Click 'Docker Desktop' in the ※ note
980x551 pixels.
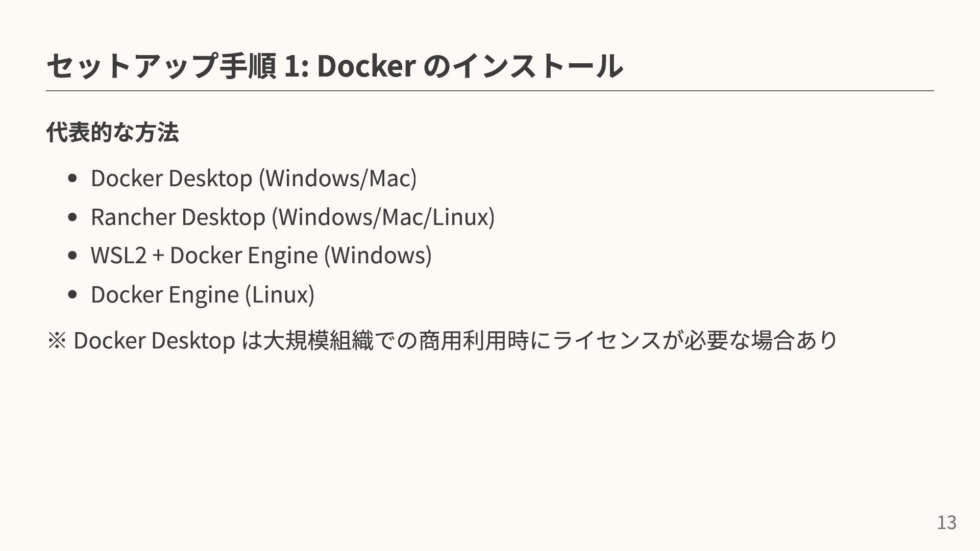tap(154, 340)
